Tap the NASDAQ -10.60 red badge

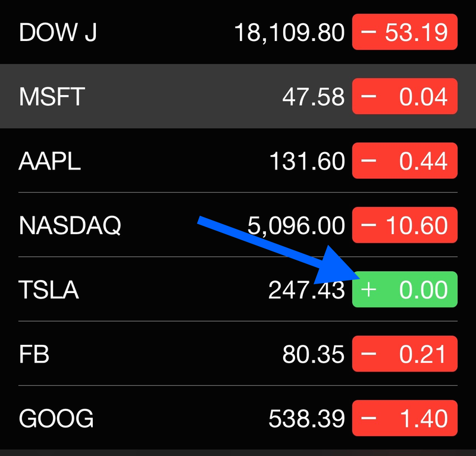[405, 225]
